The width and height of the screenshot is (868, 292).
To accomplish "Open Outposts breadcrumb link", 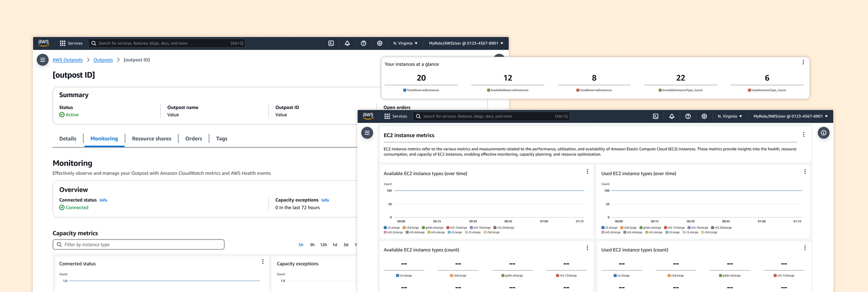I will 103,60.
